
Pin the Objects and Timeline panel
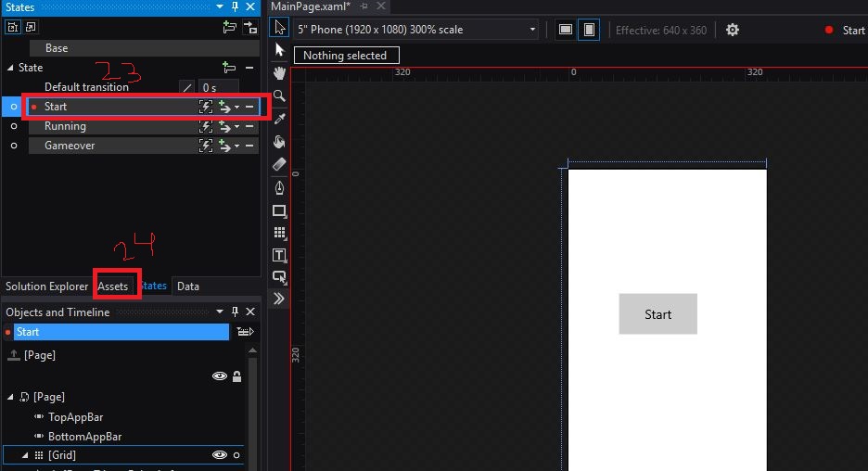pyautogui.click(x=235, y=312)
